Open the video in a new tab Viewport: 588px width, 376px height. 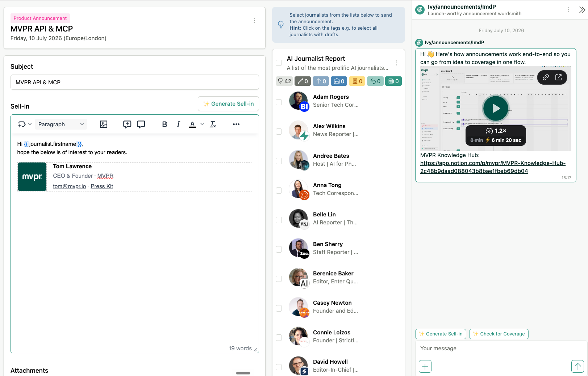(x=559, y=77)
